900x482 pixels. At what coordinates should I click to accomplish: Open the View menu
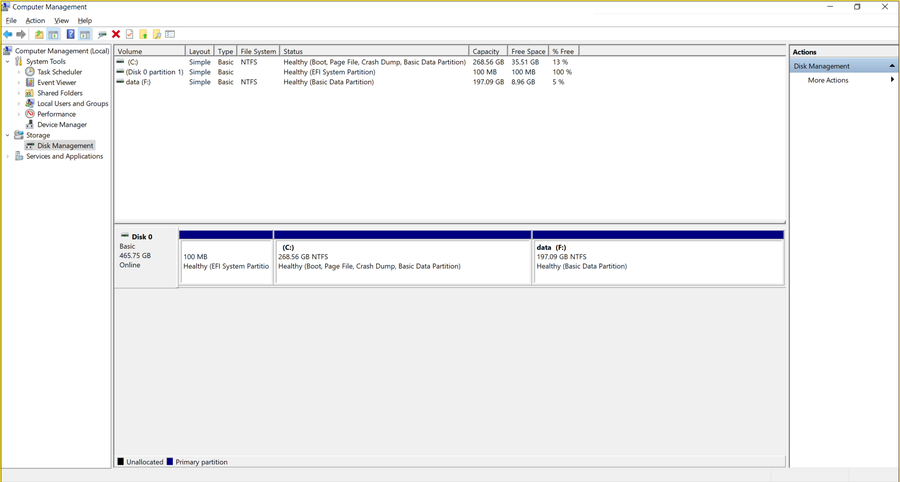click(61, 21)
